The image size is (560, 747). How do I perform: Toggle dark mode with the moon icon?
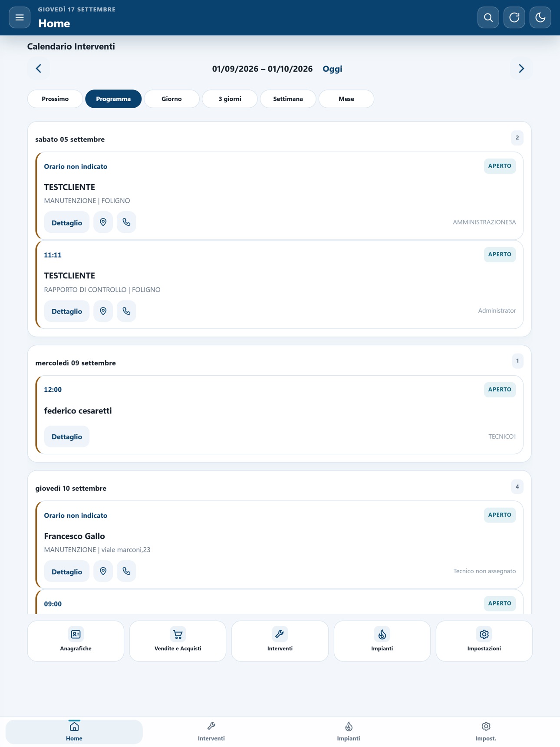click(x=540, y=17)
